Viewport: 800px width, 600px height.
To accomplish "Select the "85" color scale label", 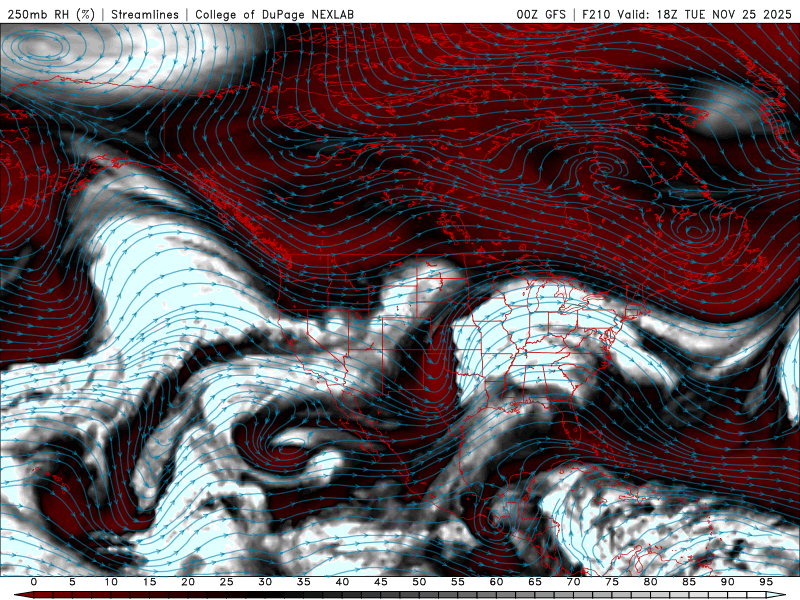I will pos(689,582).
